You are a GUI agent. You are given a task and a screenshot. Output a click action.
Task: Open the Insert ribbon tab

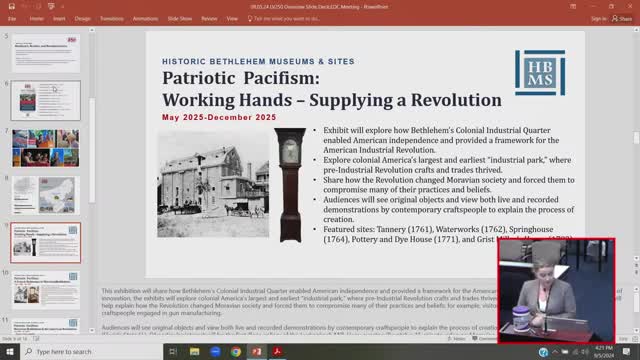tap(59, 19)
